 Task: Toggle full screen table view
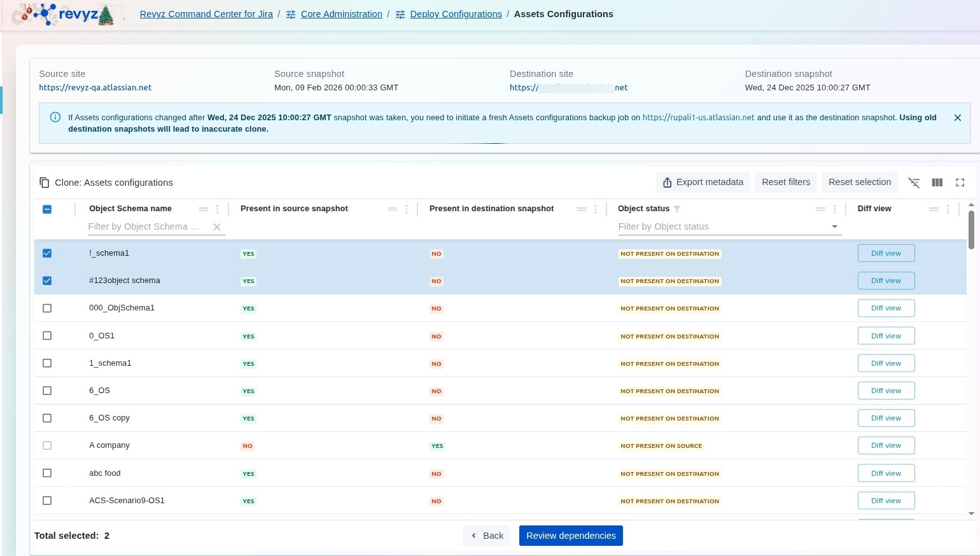960,183
